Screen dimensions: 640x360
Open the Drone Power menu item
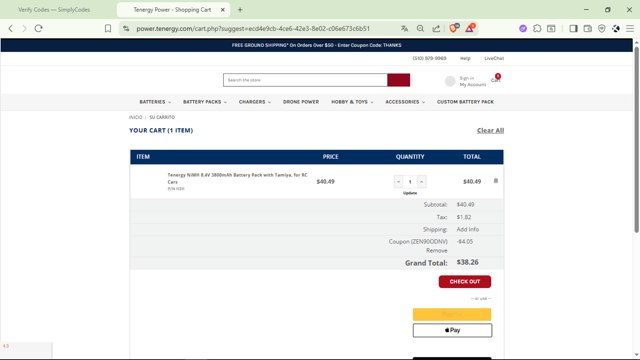[301, 102]
